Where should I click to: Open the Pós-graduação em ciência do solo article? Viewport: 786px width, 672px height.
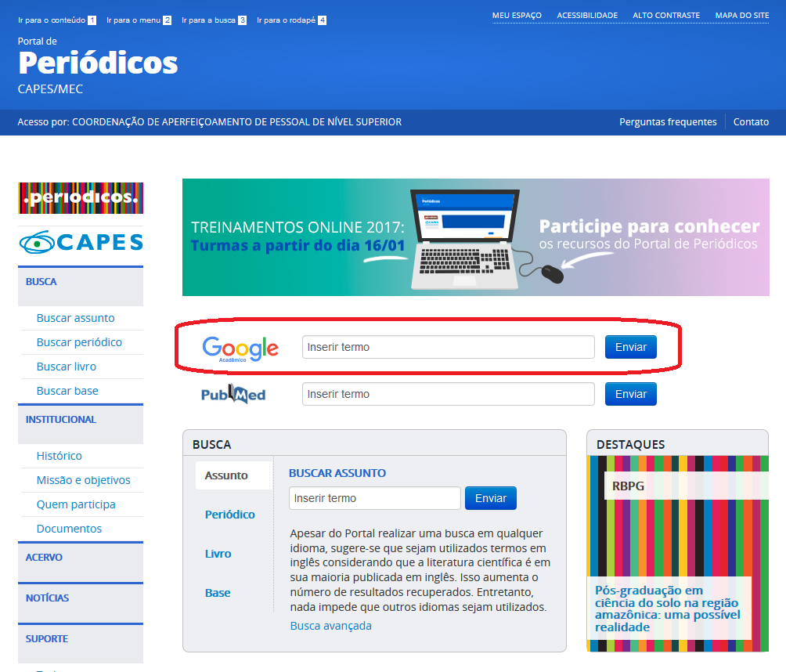tap(667, 609)
